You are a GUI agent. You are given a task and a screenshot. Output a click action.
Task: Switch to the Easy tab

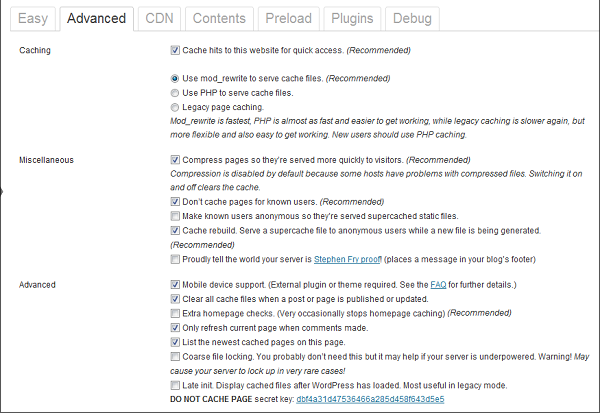(x=33, y=19)
